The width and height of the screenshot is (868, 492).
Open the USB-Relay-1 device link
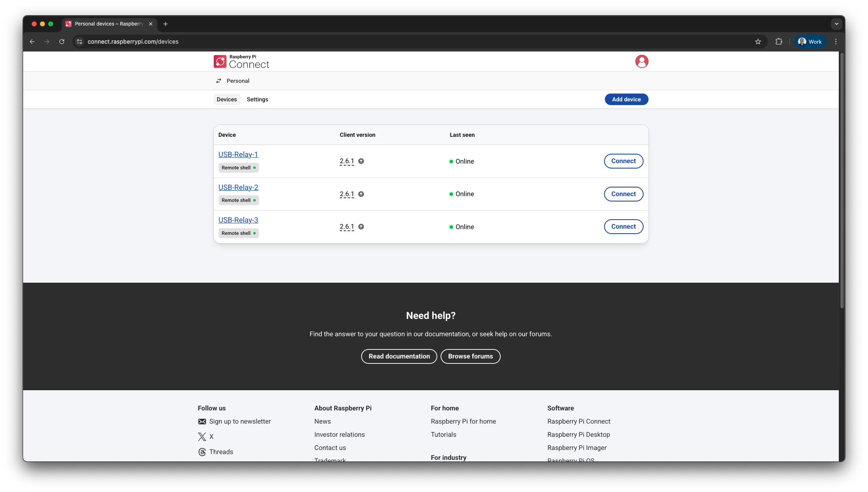238,155
